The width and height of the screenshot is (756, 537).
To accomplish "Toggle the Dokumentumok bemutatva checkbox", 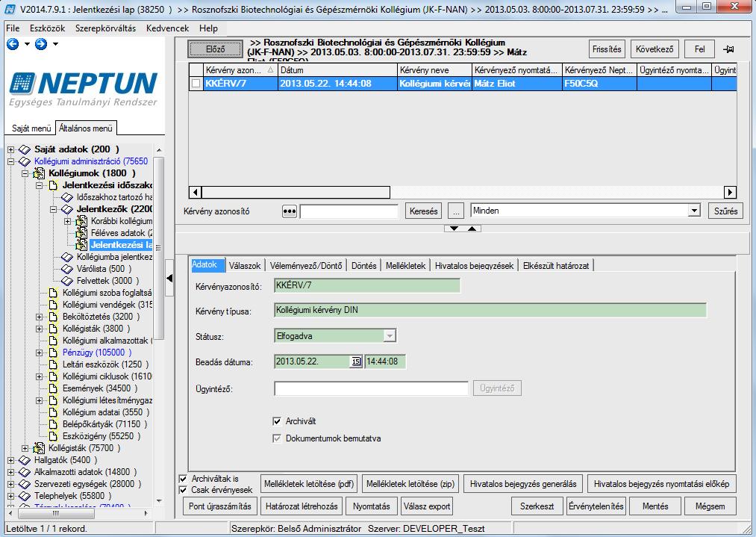I will pos(277,438).
